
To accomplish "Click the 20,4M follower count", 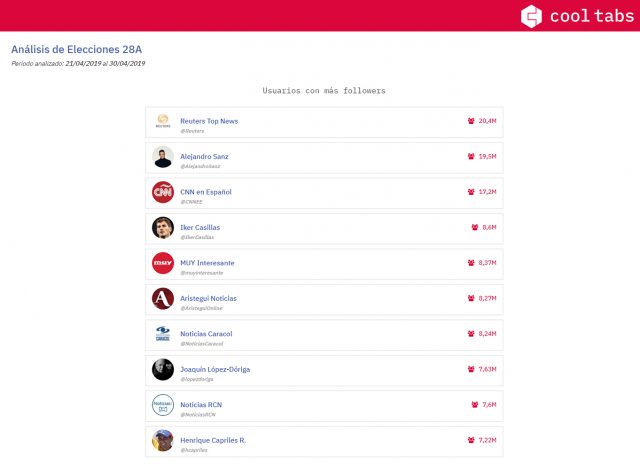I will (487, 121).
